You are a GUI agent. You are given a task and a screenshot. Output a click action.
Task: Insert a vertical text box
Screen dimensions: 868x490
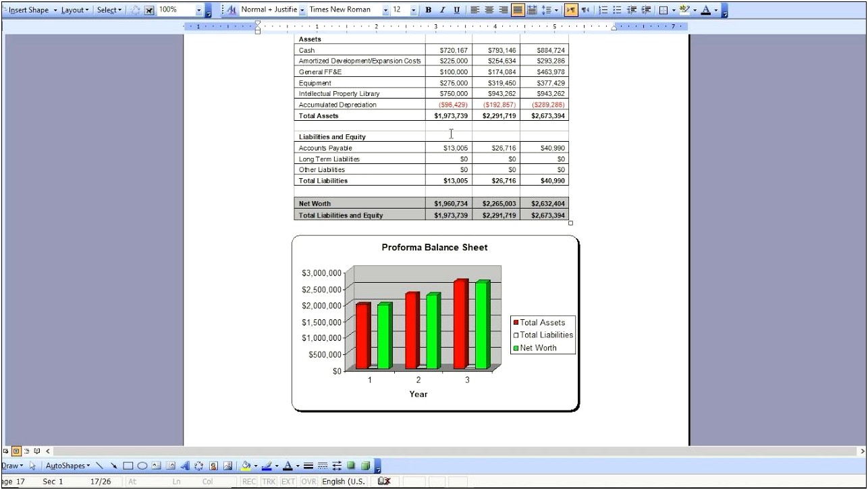pyautogui.click(x=171, y=466)
